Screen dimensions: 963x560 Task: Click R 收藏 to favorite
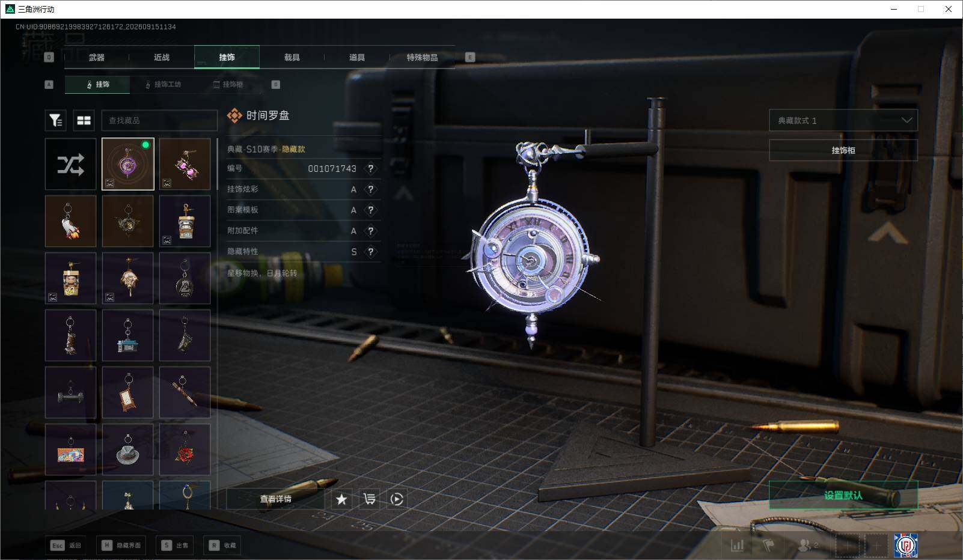(222, 545)
